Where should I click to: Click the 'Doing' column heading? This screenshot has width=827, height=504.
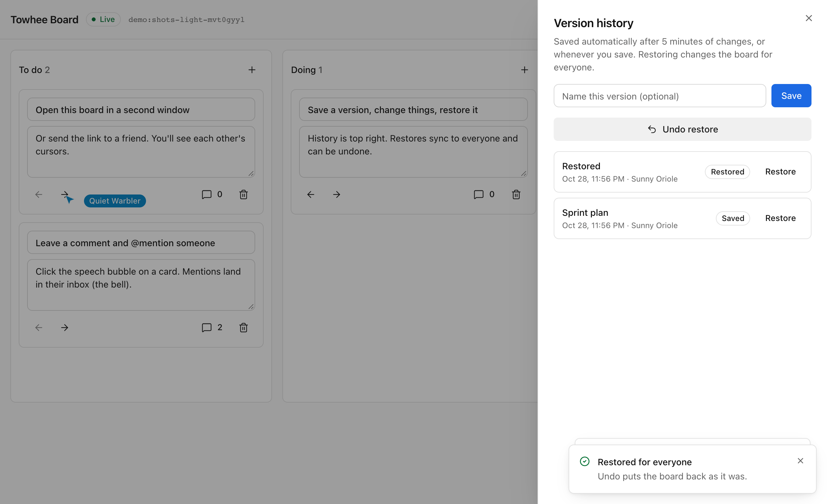(x=303, y=70)
